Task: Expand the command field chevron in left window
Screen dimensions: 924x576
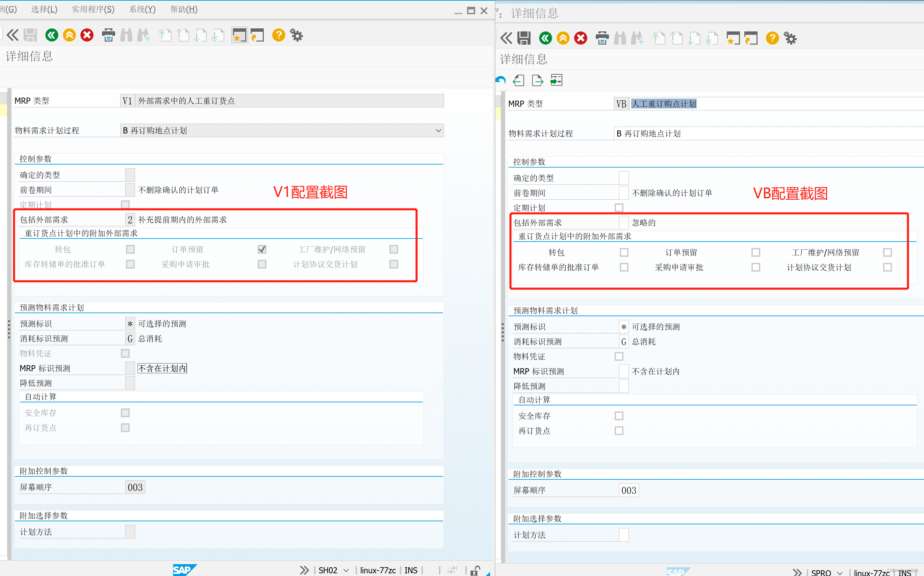Action: pos(12,35)
